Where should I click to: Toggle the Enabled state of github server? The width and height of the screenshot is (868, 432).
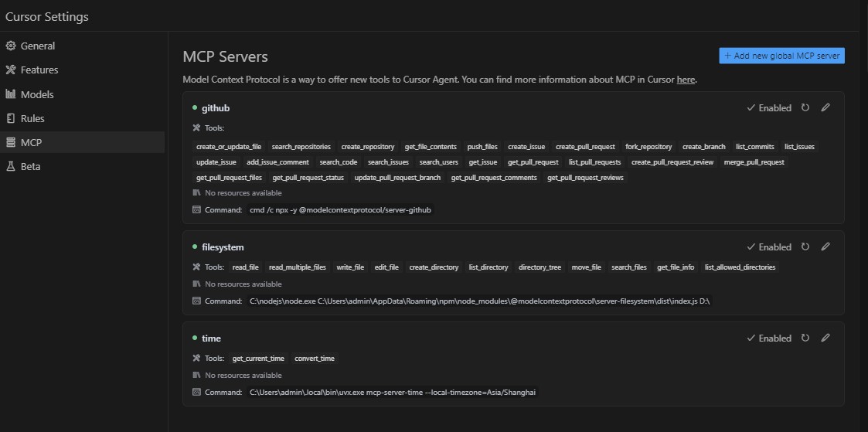pyautogui.click(x=769, y=108)
